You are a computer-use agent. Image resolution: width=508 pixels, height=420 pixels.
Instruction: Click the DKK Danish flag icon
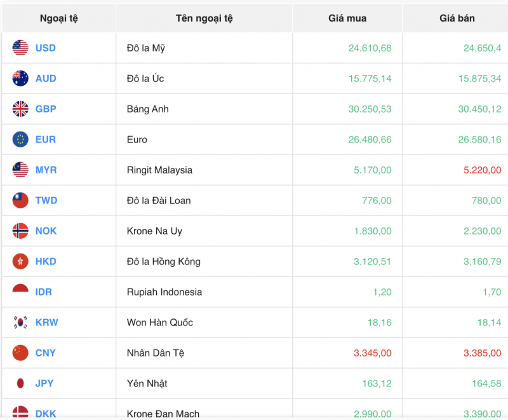pyautogui.click(x=19, y=412)
